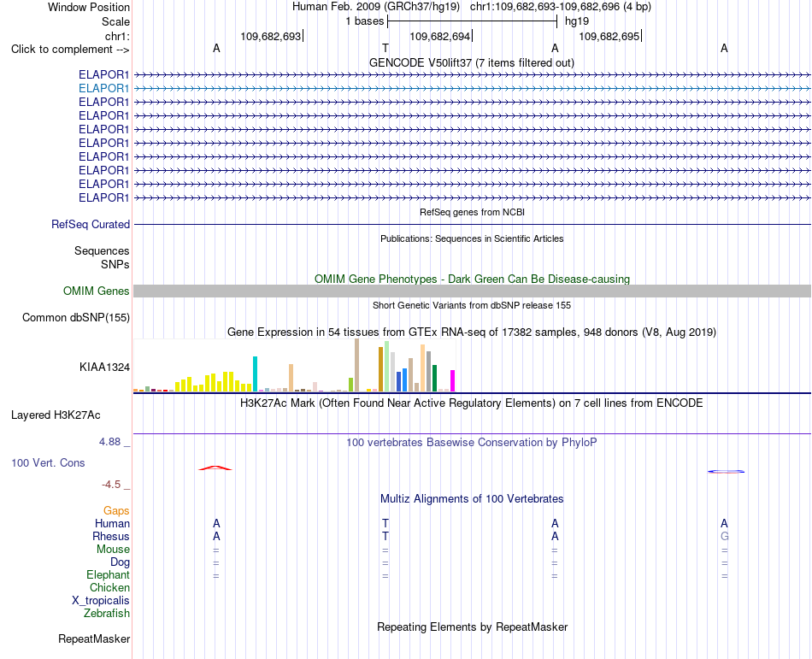Click the Window Position label
The width and height of the screenshot is (812, 659).
pos(89,7)
